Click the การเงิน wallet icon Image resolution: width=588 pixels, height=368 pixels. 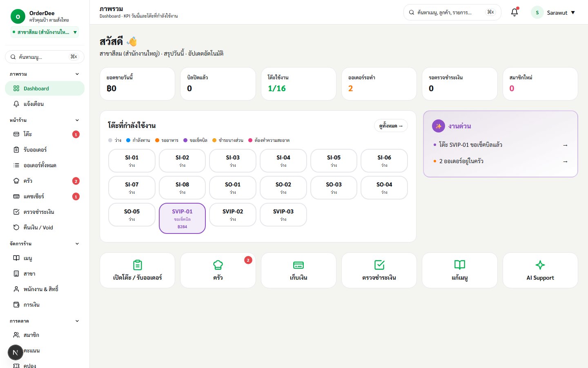point(16,305)
